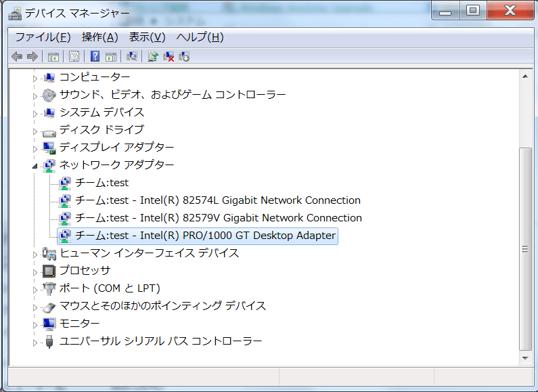This screenshot has height=392, width=538.
Task: Click the Back arrow toolbar icon
Action: 17,56
